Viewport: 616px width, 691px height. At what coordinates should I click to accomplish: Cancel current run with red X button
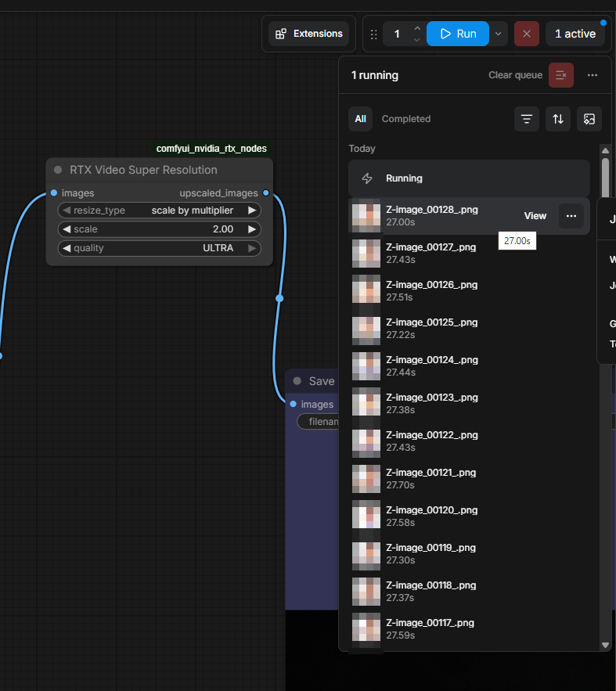[527, 34]
